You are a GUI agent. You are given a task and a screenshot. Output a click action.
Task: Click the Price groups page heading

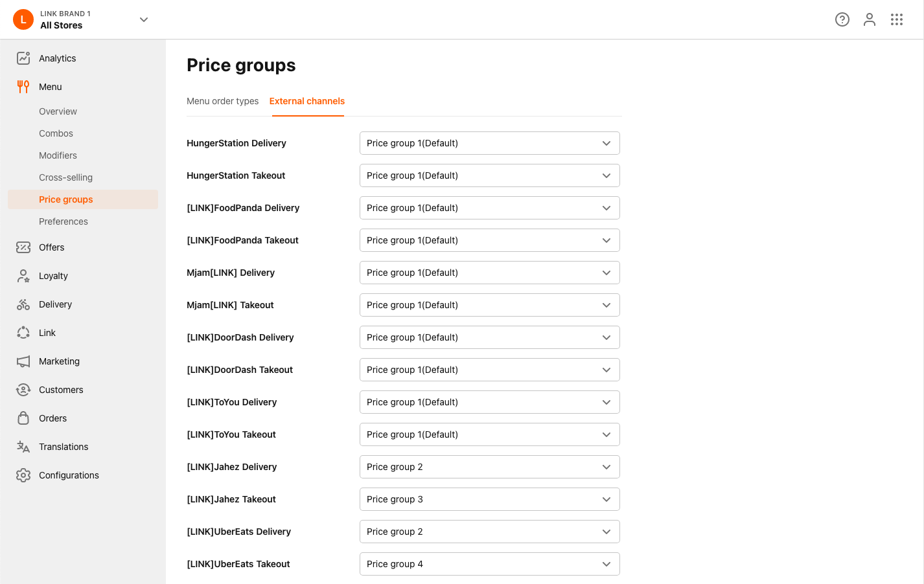pos(241,65)
